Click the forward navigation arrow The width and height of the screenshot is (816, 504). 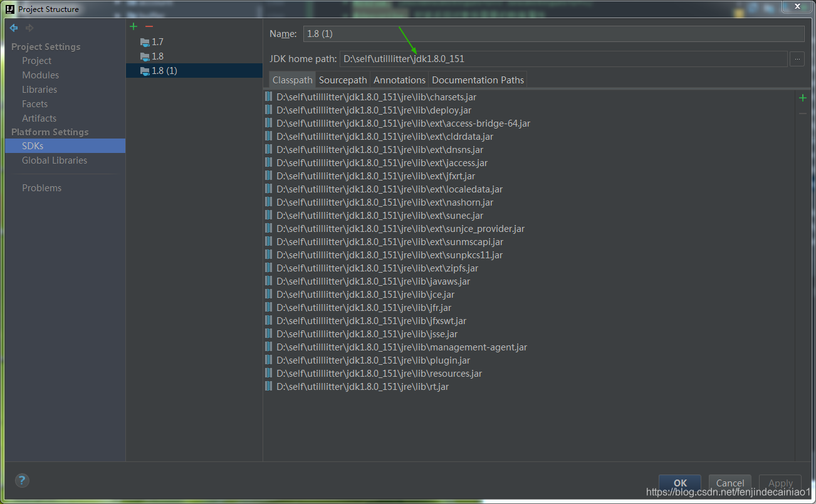pyautogui.click(x=29, y=28)
